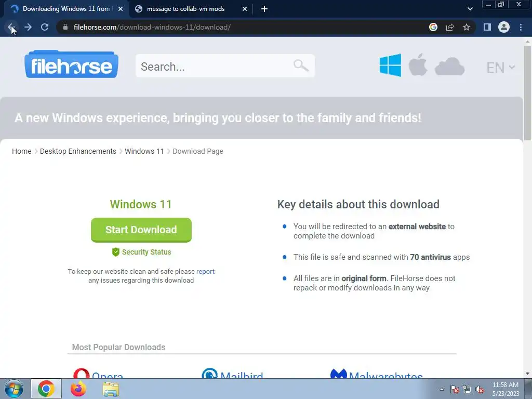Click the green Security Status shield icon
Image resolution: width=532 pixels, height=399 pixels.
(x=116, y=252)
